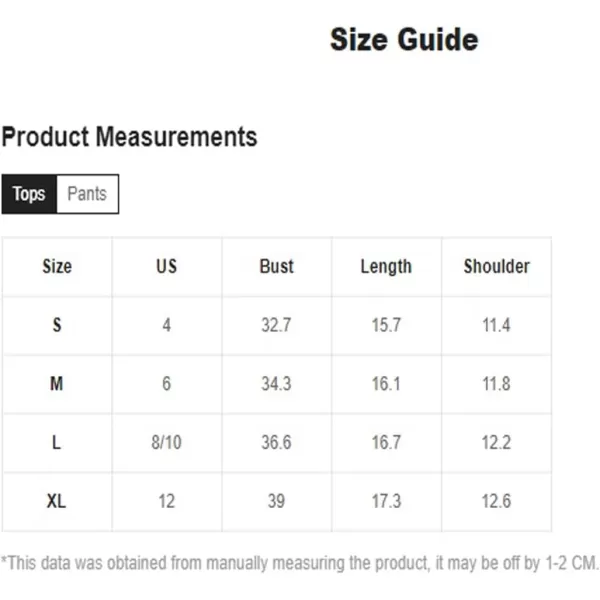Click the Shoulder column header
This screenshot has height=600, width=600.
tap(496, 266)
